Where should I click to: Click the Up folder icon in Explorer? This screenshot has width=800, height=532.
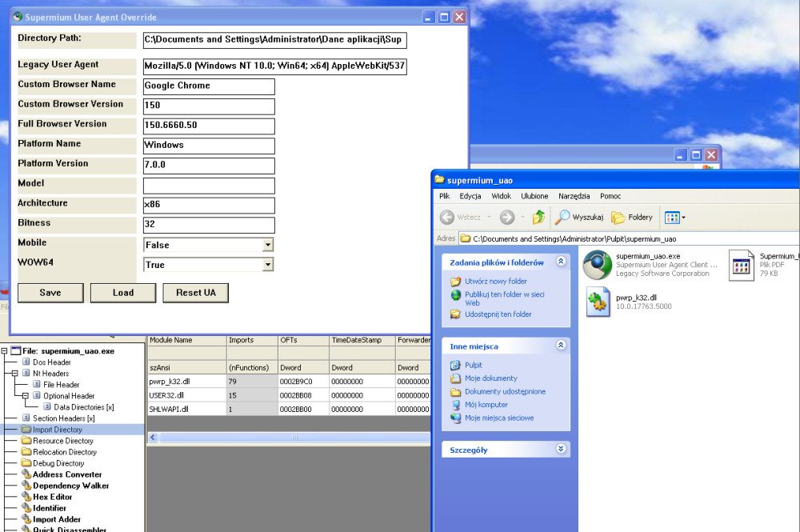[x=538, y=218]
